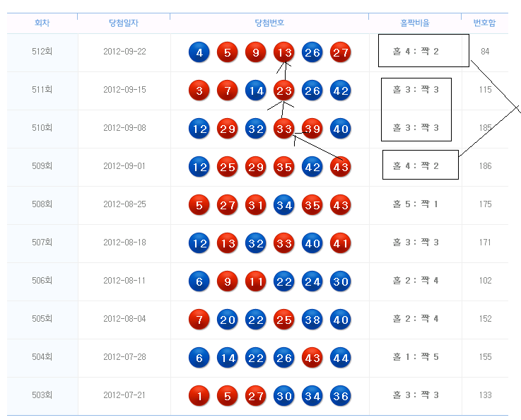Click red ball 11 in the 506회 row
This screenshot has width=521, height=420.
coord(256,281)
